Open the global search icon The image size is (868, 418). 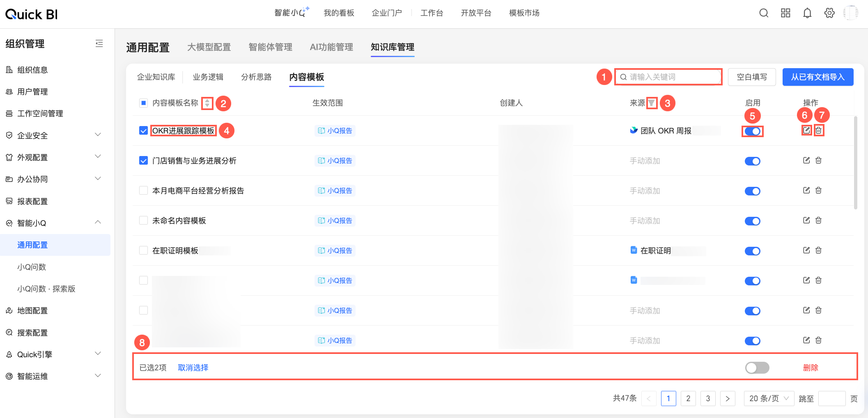[764, 13]
